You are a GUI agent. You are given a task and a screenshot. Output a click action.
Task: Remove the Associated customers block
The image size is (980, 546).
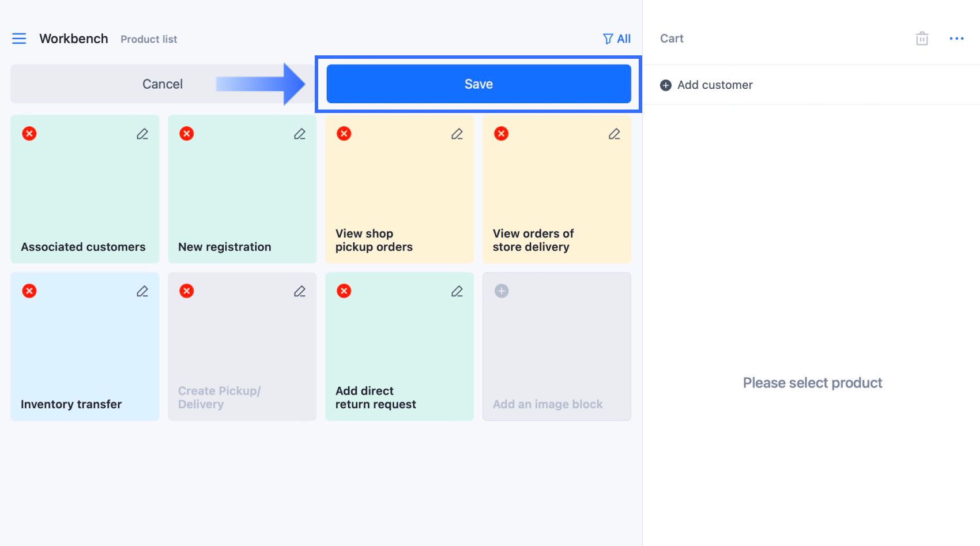[29, 134]
